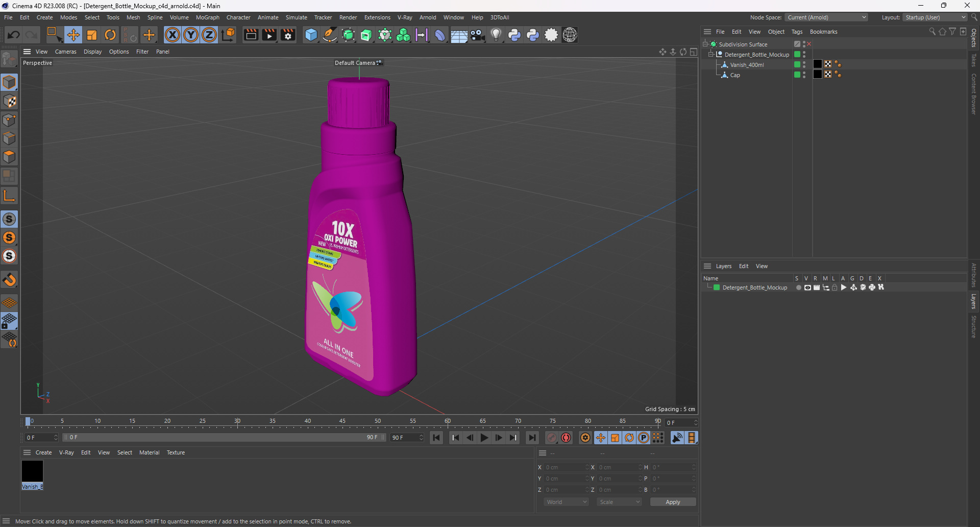The width and height of the screenshot is (980, 527).
Task: Open the Simulate menu
Action: coord(297,17)
